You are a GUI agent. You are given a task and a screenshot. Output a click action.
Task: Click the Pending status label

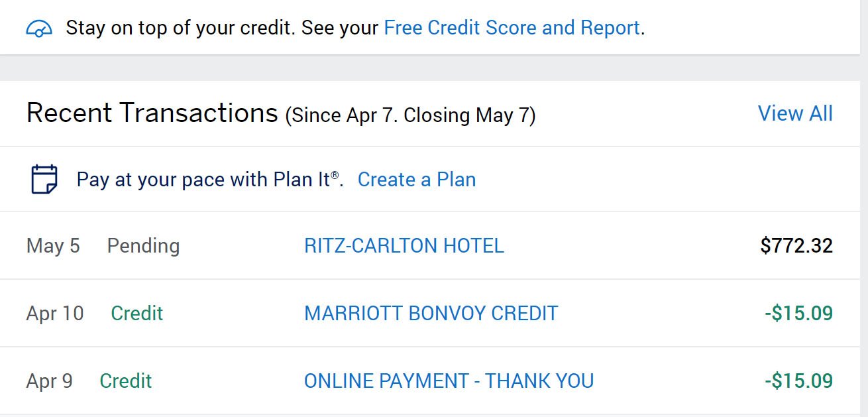pos(143,246)
